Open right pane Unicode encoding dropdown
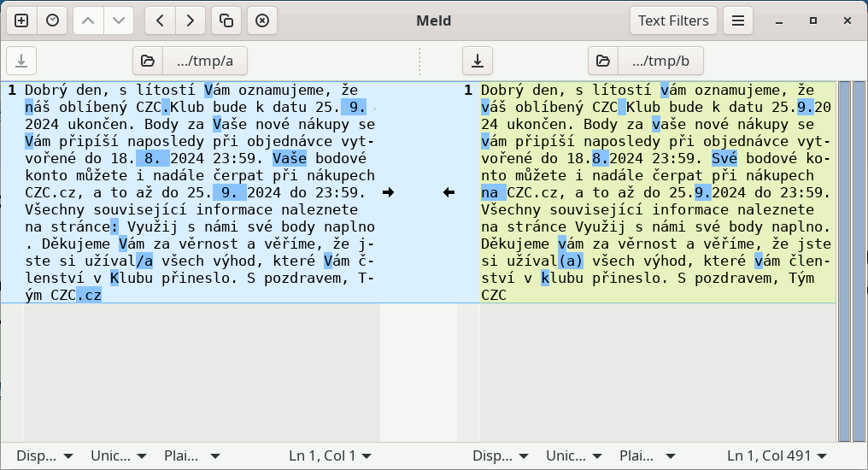Image resolution: width=868 pixels, height=470 pixels. point(573,456)
